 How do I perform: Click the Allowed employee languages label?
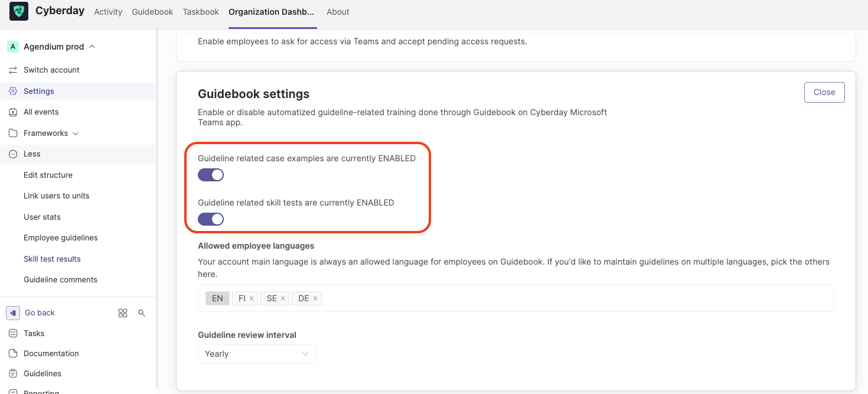pos(256,246)
